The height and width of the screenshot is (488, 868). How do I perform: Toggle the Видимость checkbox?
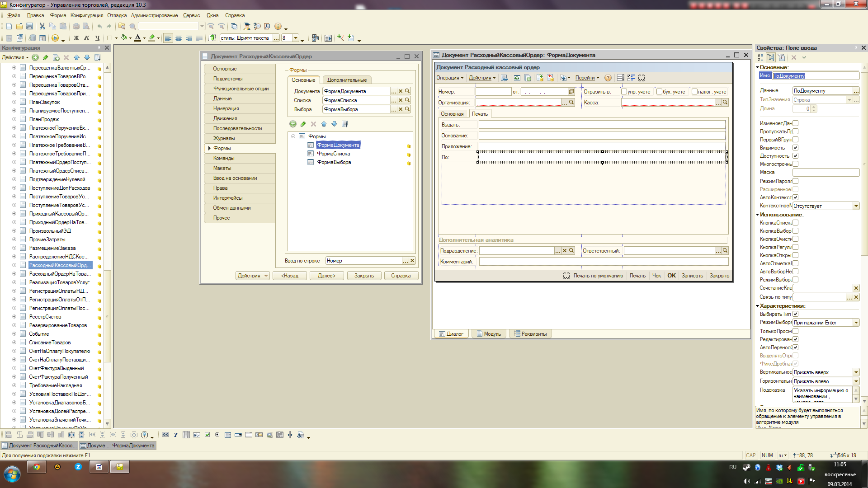click(x=796, y=148)
